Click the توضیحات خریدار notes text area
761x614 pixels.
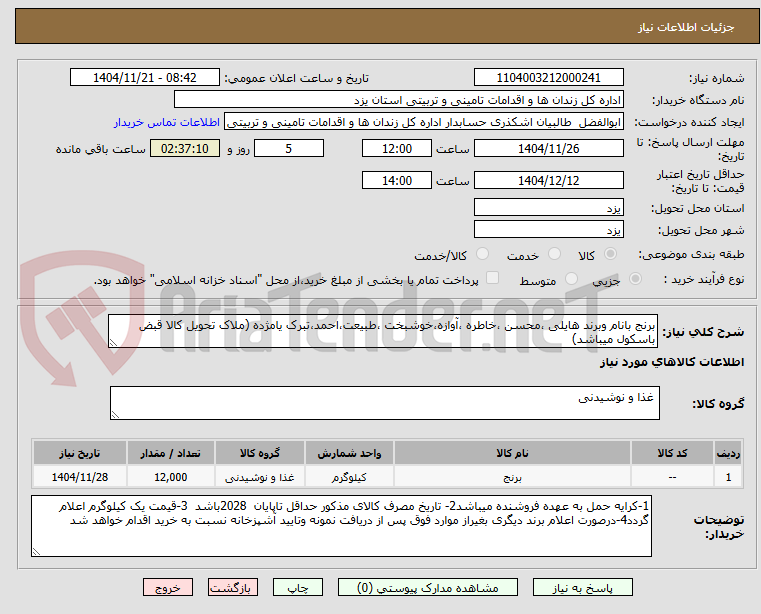pyautogui.click(x=341, y=526)
